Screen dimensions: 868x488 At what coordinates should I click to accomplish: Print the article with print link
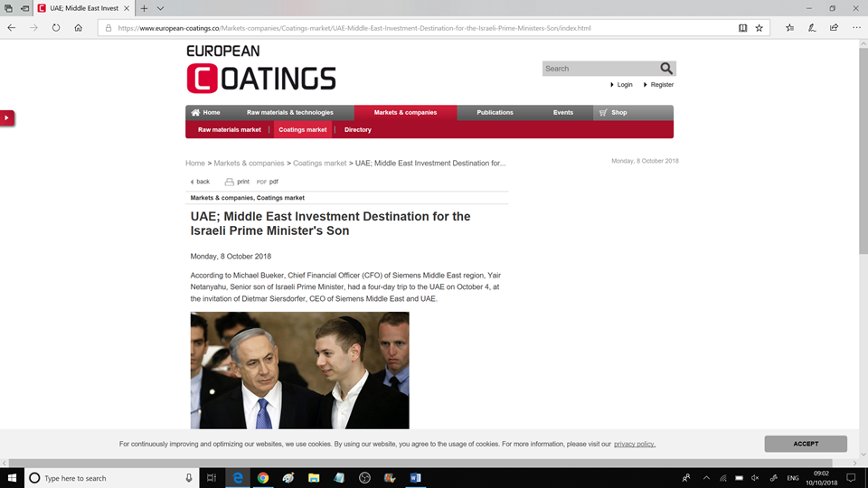point(237,182)
